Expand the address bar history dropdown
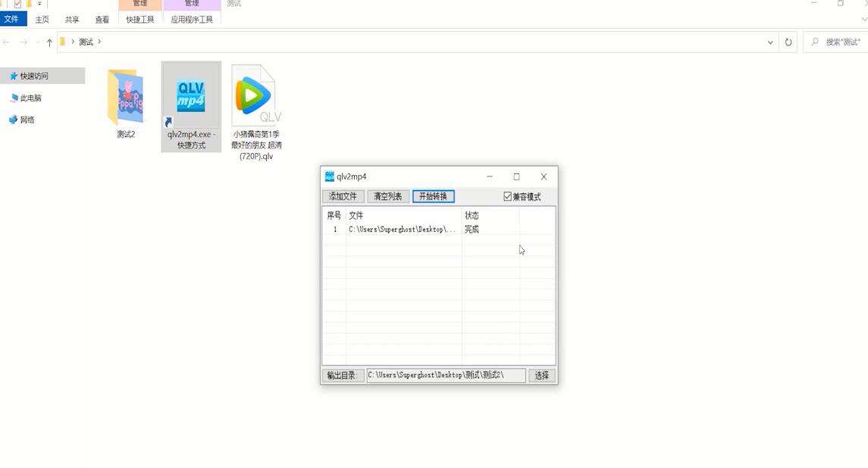868x468 pixels. coord(770,42)
